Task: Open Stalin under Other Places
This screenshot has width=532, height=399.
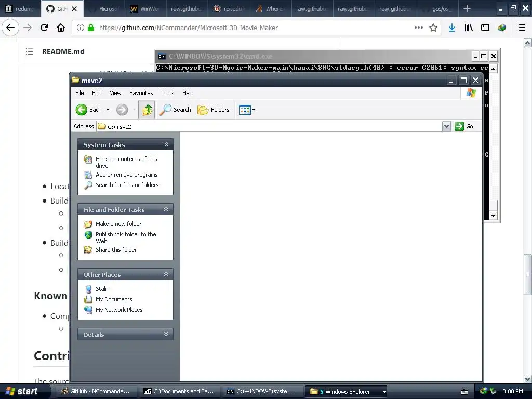Action: coord(102,289)
